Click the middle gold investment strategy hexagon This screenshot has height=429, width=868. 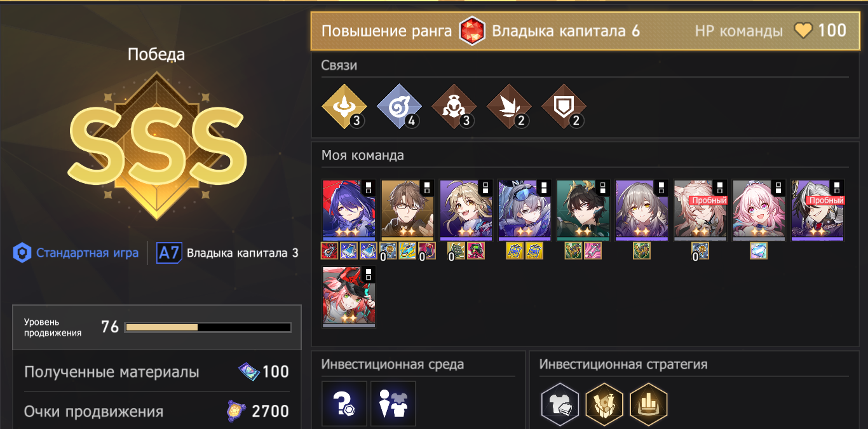[x=604, y=404]
